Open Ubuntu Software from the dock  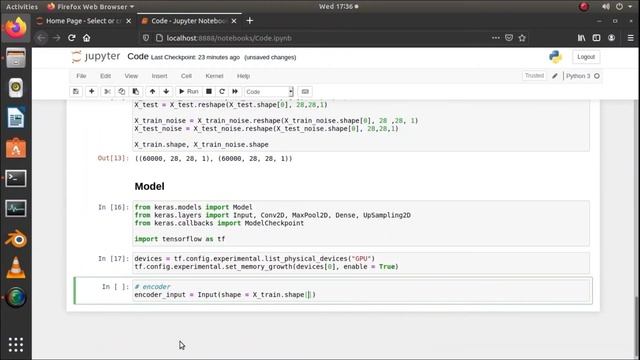16,149
